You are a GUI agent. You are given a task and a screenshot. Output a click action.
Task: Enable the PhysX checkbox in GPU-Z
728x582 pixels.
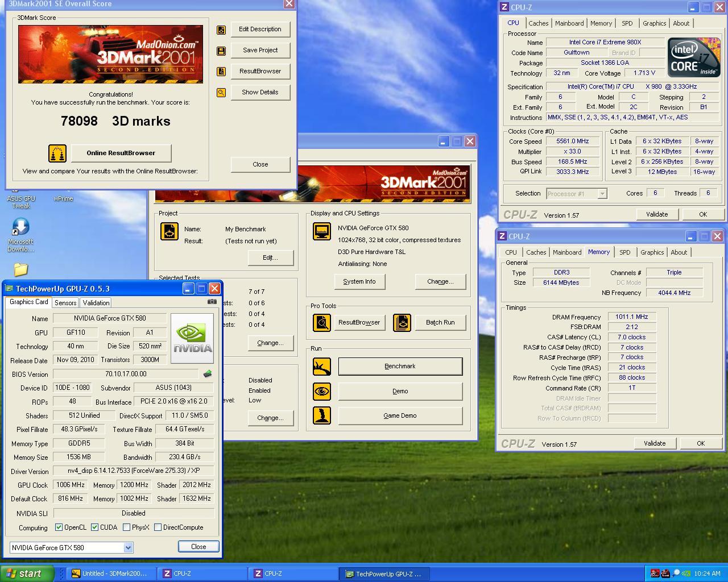(x=126, y=527)
